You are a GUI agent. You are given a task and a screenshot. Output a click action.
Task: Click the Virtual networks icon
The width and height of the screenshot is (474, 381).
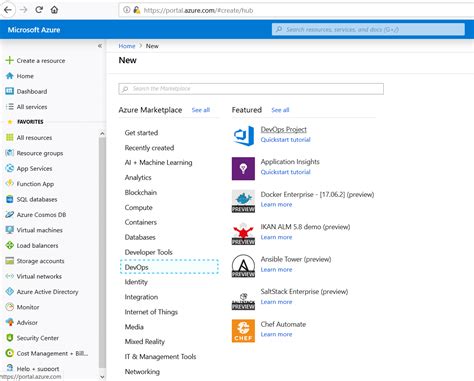coord(10,276)
